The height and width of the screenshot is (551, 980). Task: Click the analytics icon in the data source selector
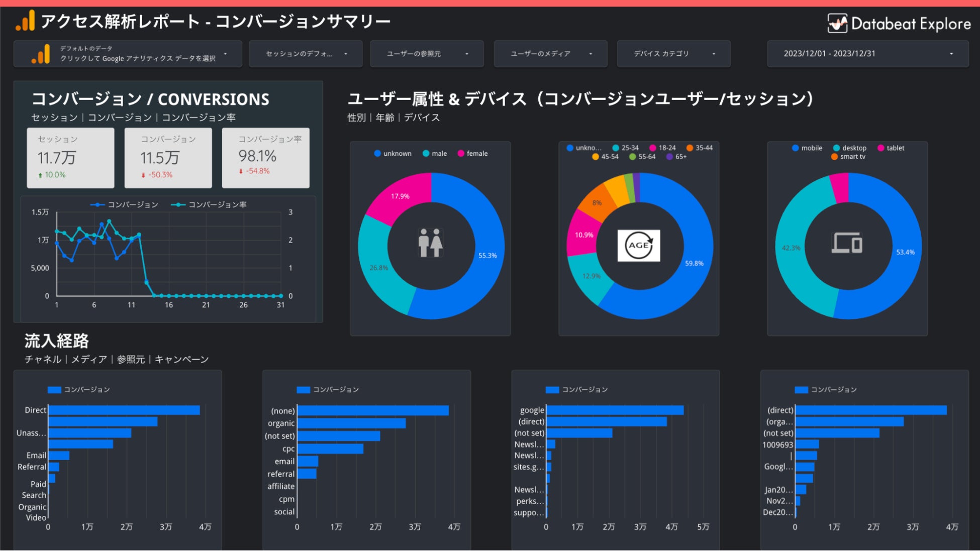[x=41, y=54]
